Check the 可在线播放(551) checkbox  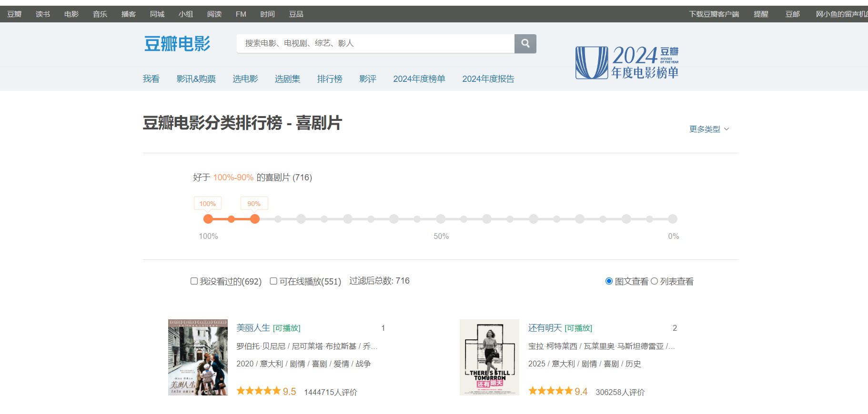[x=273, y=281]
